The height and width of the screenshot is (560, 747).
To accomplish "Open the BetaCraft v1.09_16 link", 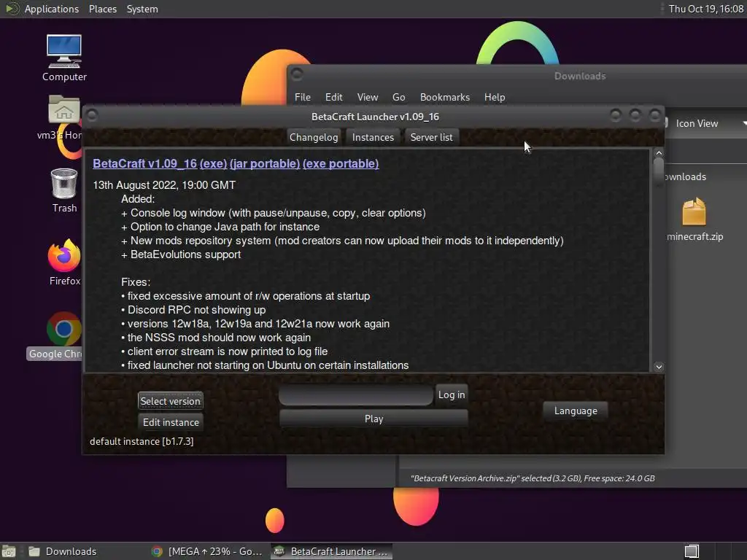I will 145,163.
